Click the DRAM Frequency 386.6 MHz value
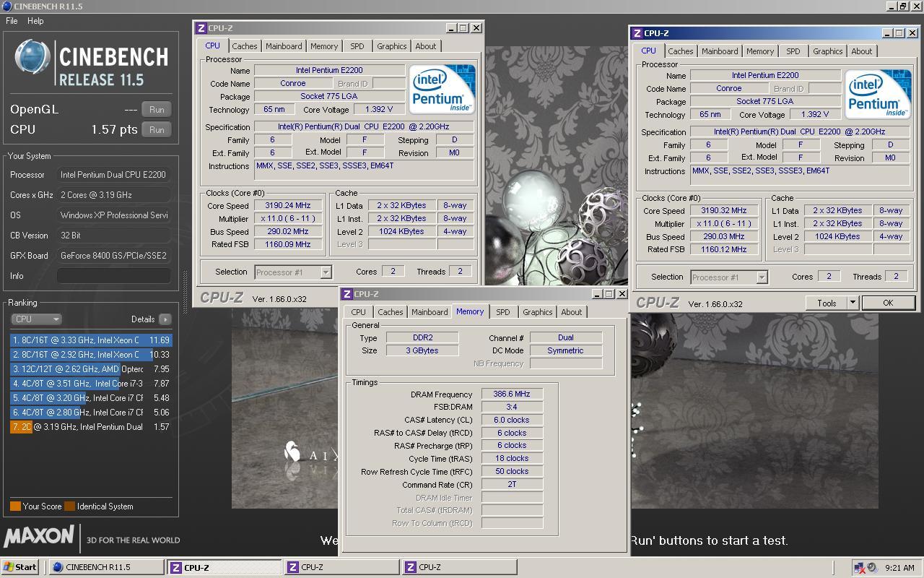Image resolution: width=924 pixels, height=578 pixels. pyautogui.click(x=512, y=394)
